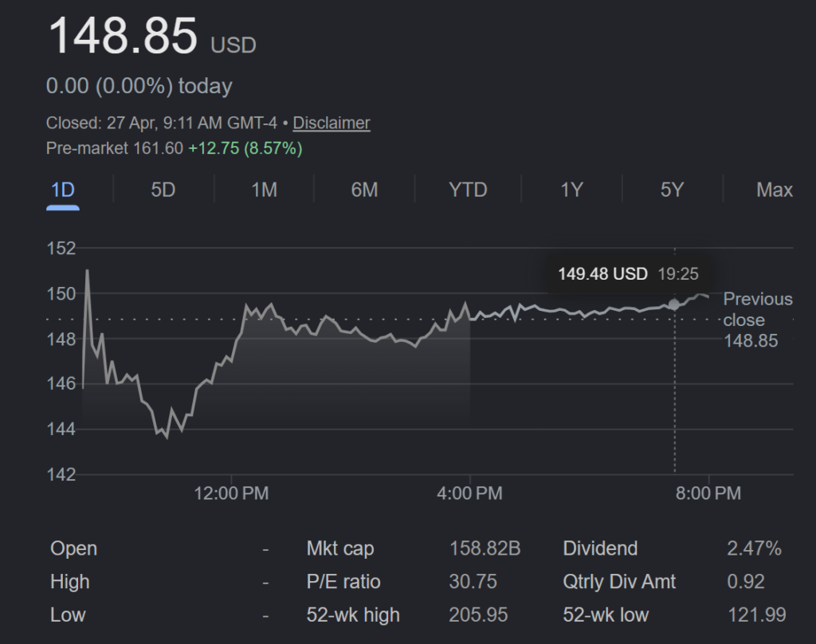
Task: Click the Previous close 148.85 label
Action: [x=757, y=320]
